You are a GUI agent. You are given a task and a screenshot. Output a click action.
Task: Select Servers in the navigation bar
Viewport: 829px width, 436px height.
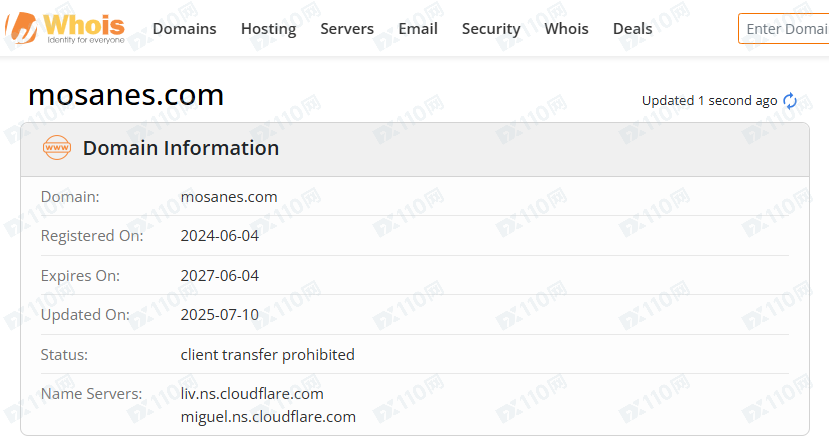tap(347, 29)
